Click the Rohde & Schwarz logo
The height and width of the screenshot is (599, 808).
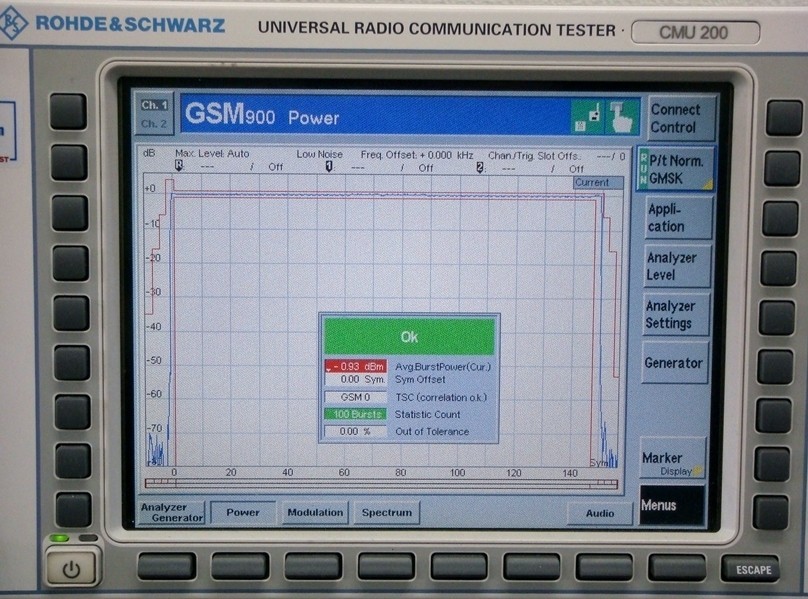coord(114,24)
